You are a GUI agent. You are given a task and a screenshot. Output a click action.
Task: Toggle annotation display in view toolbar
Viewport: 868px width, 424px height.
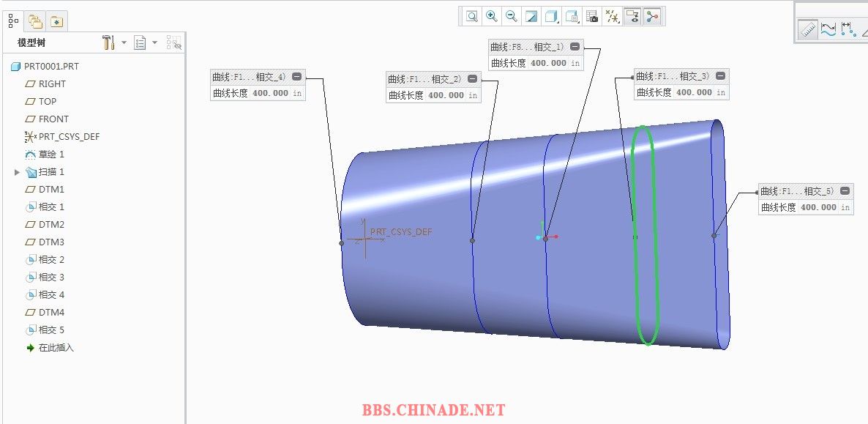click(x=632, y=16)
